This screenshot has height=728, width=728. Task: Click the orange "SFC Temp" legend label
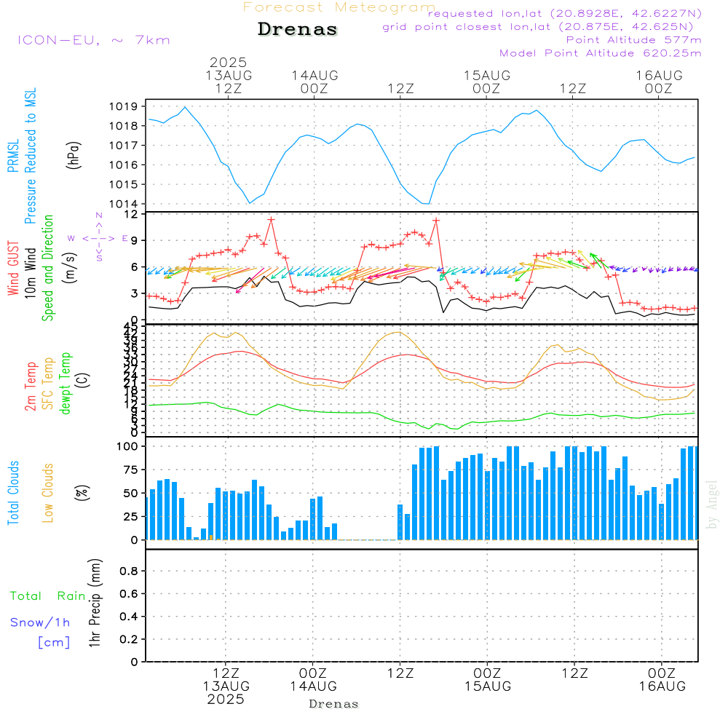click(x=48, y=384)
